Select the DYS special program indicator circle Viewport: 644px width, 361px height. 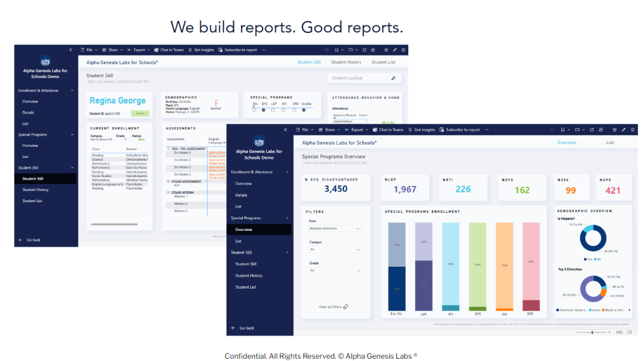coord(264,110)
